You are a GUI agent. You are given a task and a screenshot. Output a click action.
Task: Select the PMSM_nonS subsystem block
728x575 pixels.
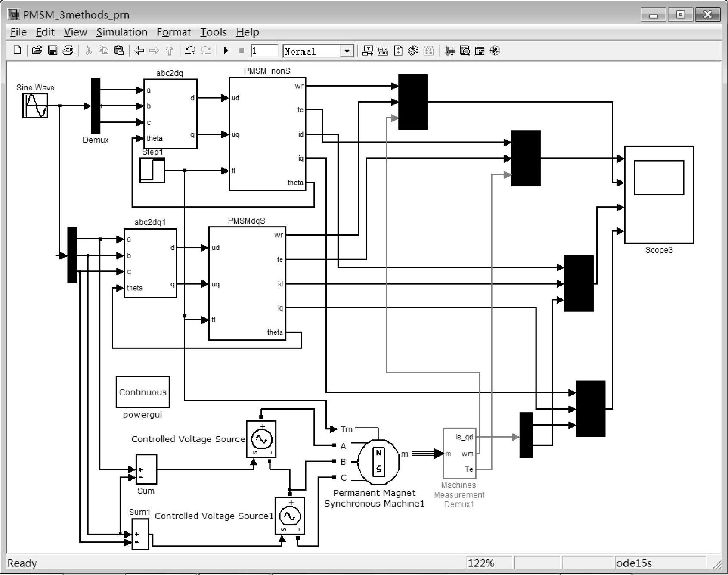pos(267,134)
